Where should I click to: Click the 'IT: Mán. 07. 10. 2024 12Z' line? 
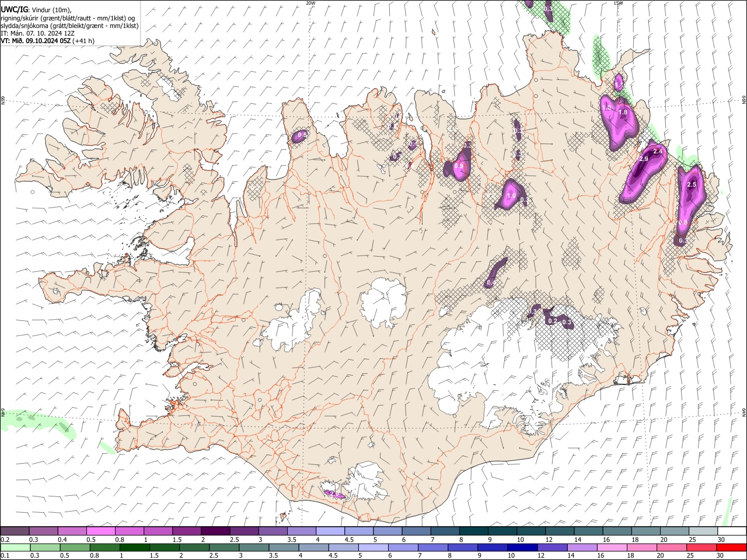(x=37, y=33)
